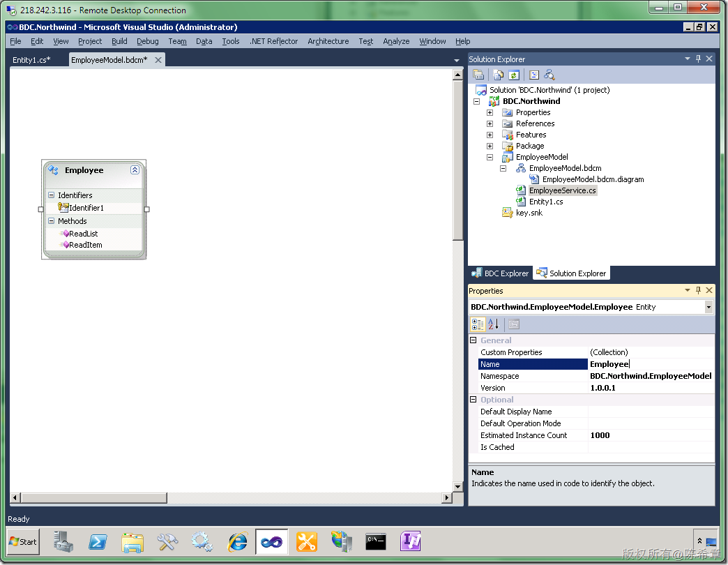Select the ReadItem method

(x=86, y=245)
